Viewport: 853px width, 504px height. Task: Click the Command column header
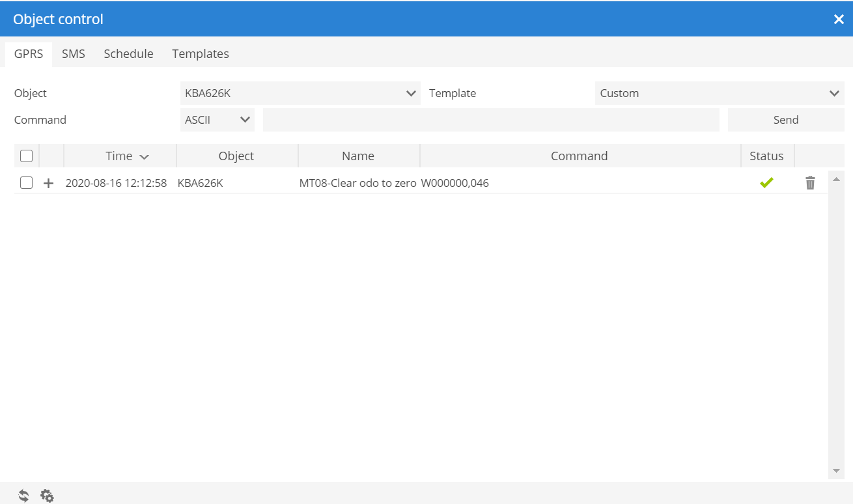(579, 156)
